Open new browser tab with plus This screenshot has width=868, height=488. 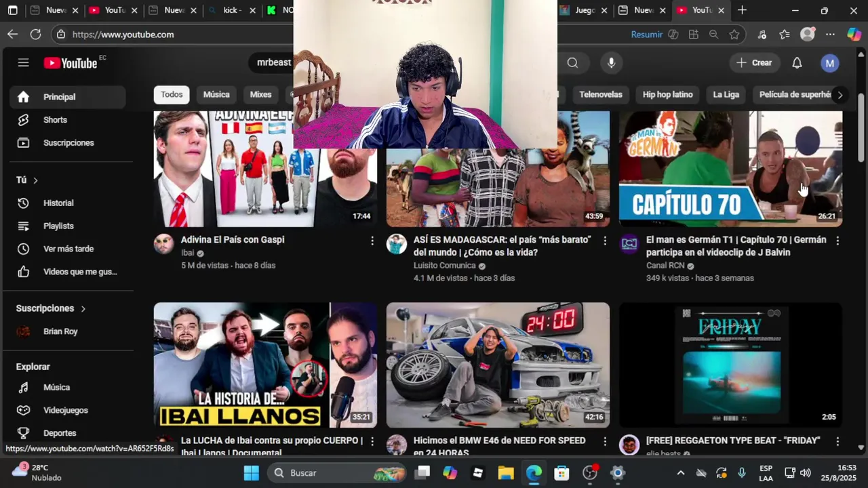[742, 10]
